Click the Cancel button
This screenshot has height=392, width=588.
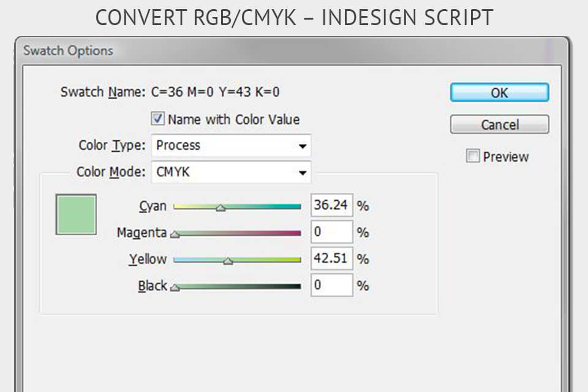(x=499, y=124)
